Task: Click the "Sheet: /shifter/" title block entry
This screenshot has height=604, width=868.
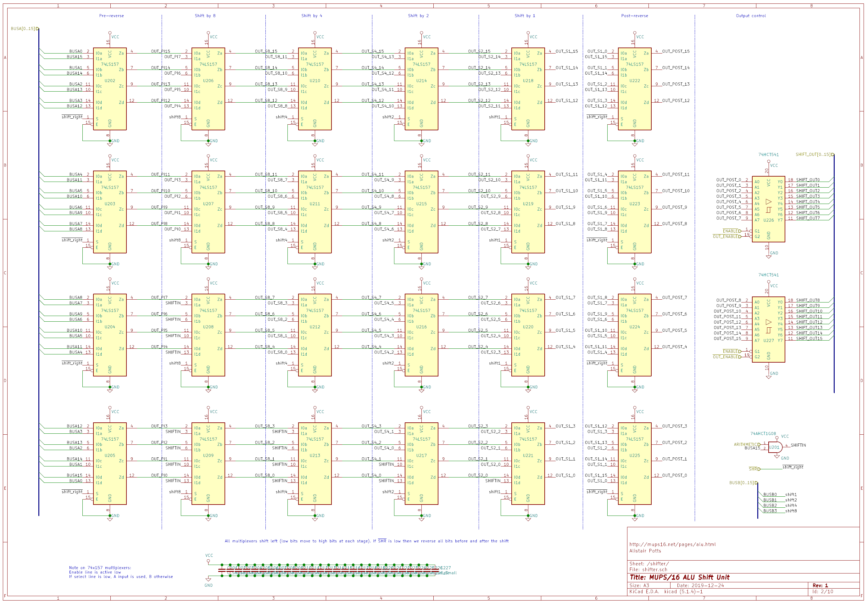Action: click(649, 564)
